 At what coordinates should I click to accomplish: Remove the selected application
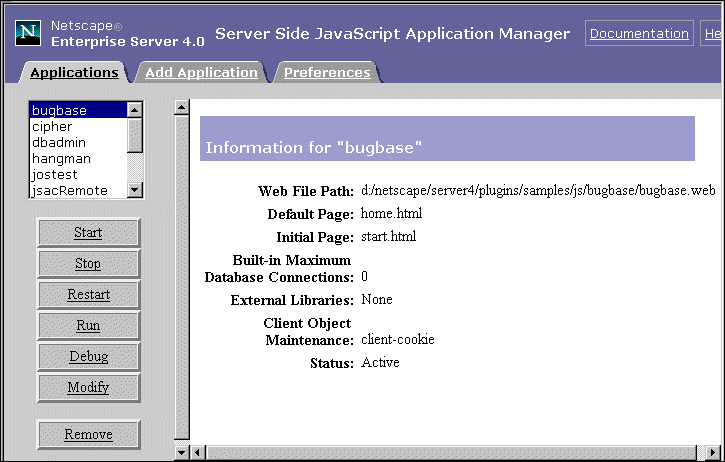click(88, 434)
